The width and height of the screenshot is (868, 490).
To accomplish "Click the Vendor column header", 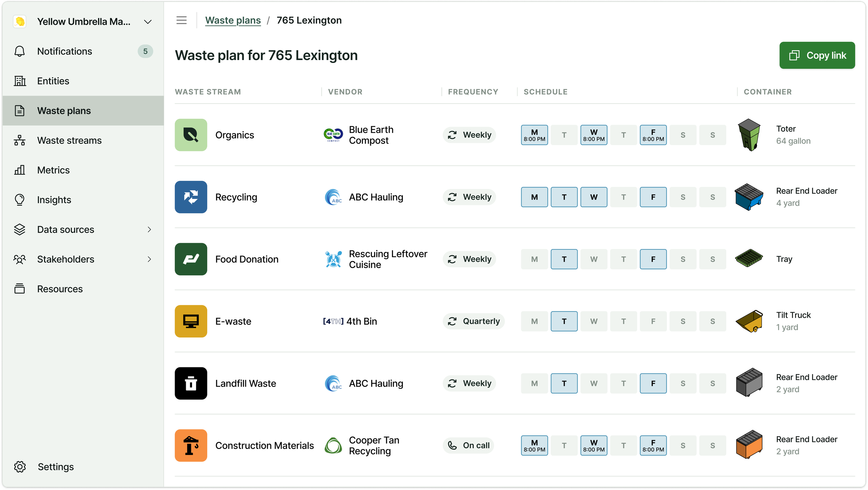I will point(345,92).
